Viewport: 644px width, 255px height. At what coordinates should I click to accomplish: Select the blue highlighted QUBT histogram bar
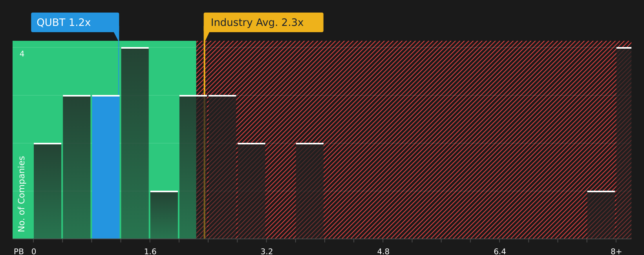click(106, 167)
